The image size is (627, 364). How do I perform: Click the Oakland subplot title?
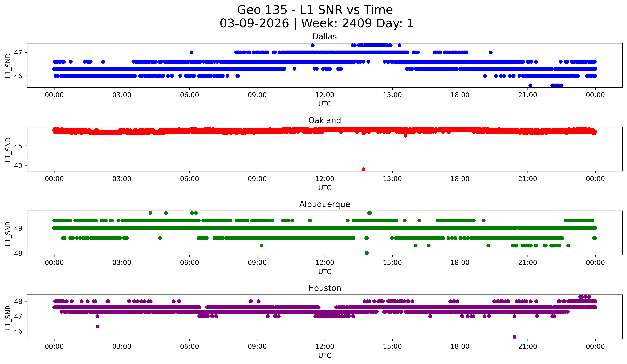point(324,120)
